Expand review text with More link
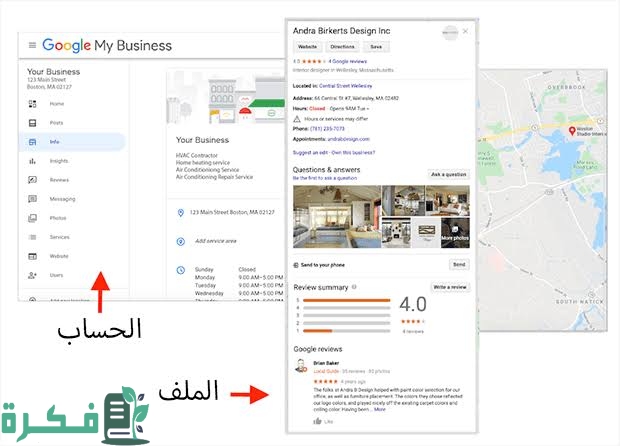Image resolution: width=620 pixels, height=446 pixels. 380,409
